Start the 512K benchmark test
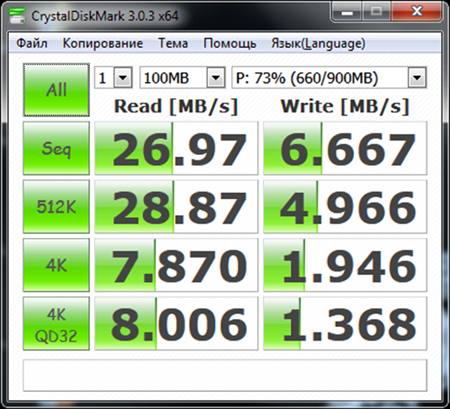The height and width of the screenshot is (409, 450). point(56,207)
